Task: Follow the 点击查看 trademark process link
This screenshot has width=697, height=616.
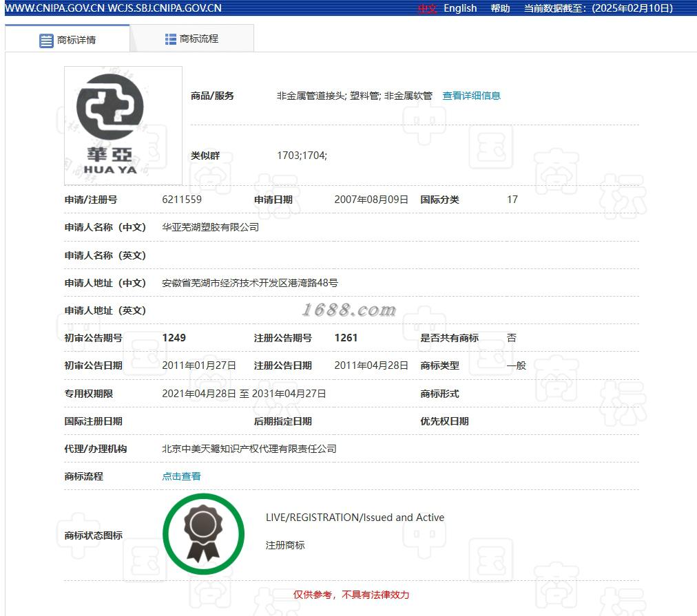Action: (x=181, y=476)
